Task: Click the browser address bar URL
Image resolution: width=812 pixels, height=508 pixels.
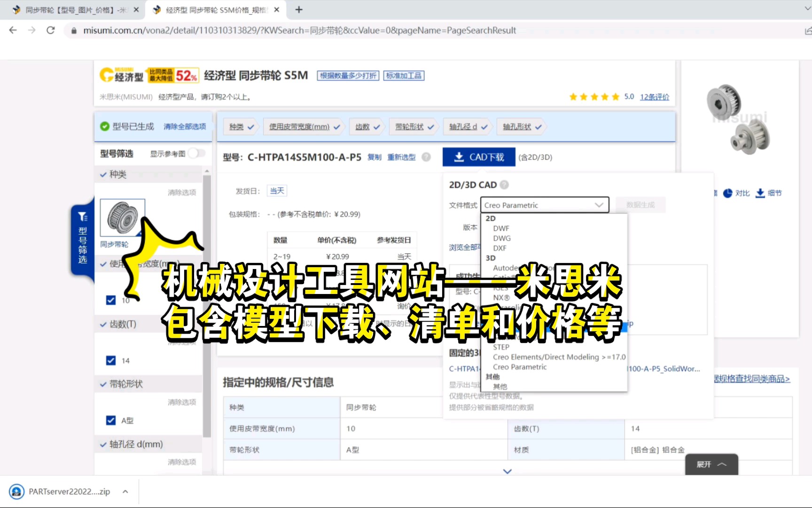Action: pyautogui.click(x=300, y=31)
